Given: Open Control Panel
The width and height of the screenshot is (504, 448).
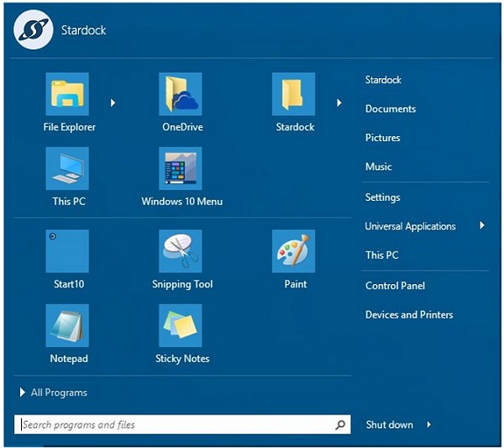Looking at the screenshot, I should coord(395,286).
